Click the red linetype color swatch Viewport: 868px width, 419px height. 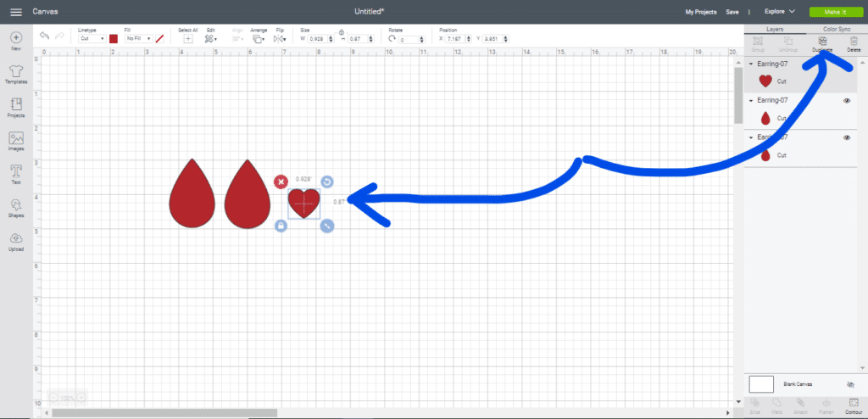[114, 39]
